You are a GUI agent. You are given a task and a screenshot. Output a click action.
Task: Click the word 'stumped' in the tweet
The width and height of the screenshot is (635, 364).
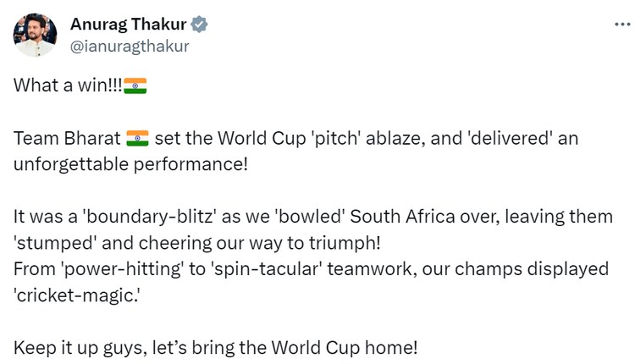(x=52, y=242)
